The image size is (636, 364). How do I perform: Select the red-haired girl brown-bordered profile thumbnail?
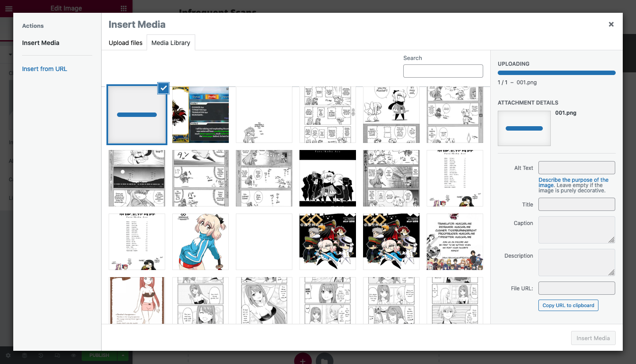[137, 300]
